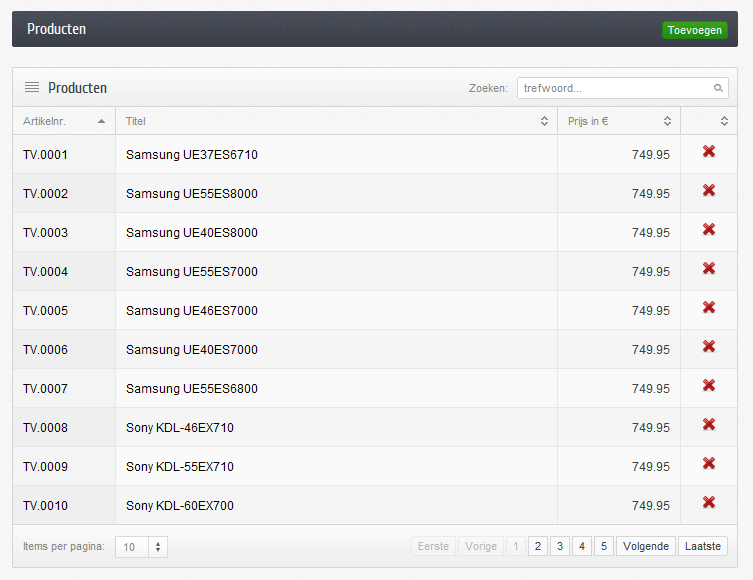Viewport: 753px width, 580px height.
Task: Sort by Prijs in € column
Action: (x=667, y=121)
